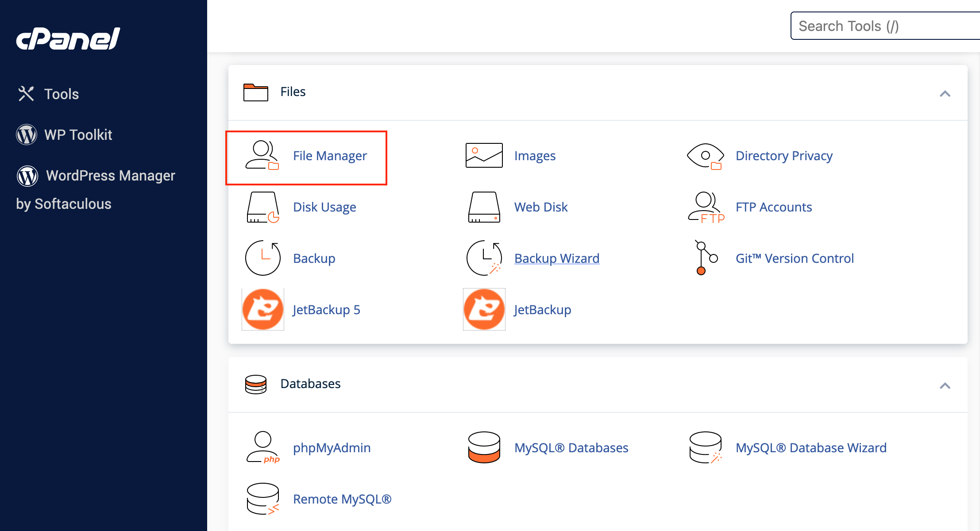Click the Directory Privacy eye icon
Viewport: 980px width, 531px height.
[x=706, y=156]
